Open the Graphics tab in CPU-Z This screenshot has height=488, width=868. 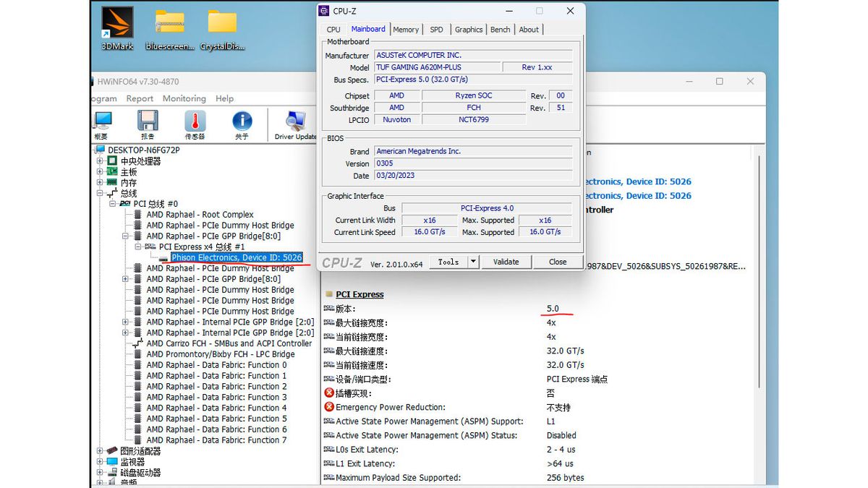[469, 30]
